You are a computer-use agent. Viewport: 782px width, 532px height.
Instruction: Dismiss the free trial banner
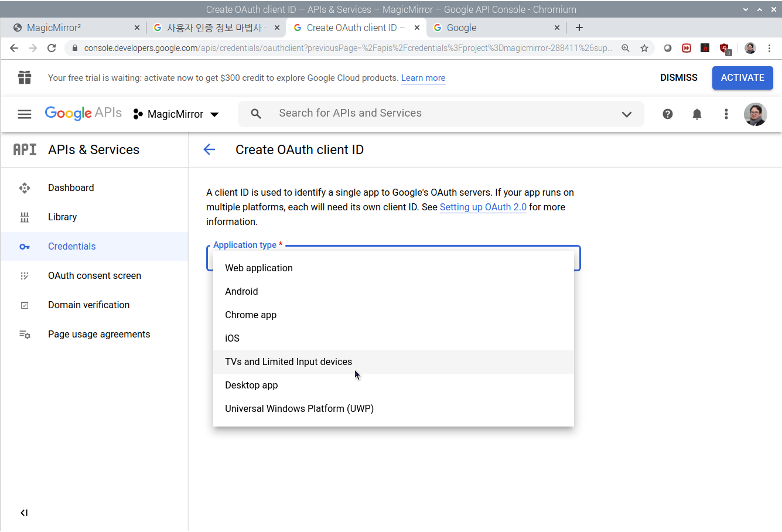click(x=679, y=78)
